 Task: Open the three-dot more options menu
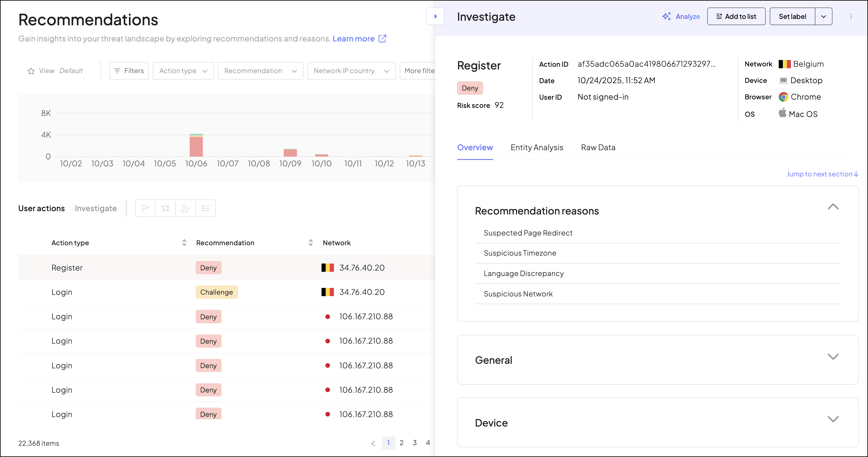(x=851, y=16)
